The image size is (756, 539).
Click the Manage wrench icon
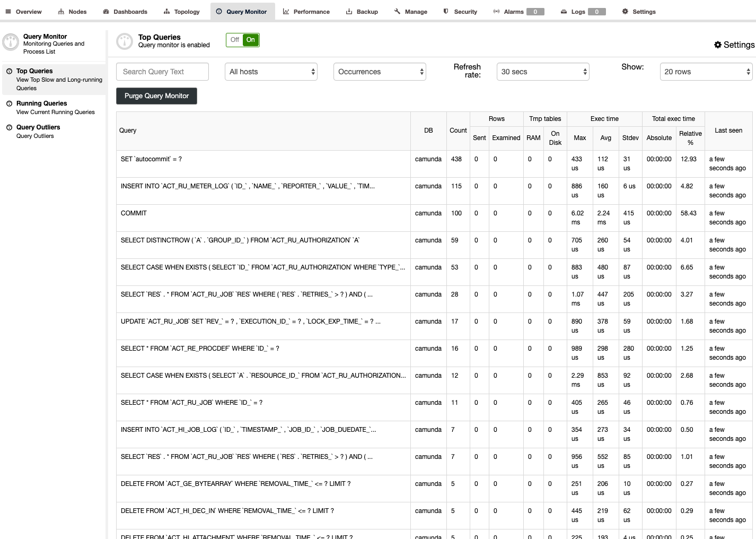(x=397, y=12)
